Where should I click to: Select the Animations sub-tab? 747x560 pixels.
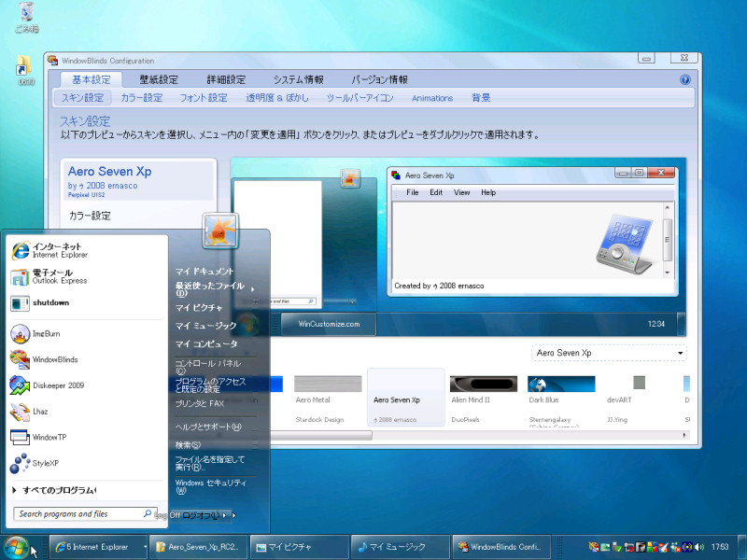point(432,98)
